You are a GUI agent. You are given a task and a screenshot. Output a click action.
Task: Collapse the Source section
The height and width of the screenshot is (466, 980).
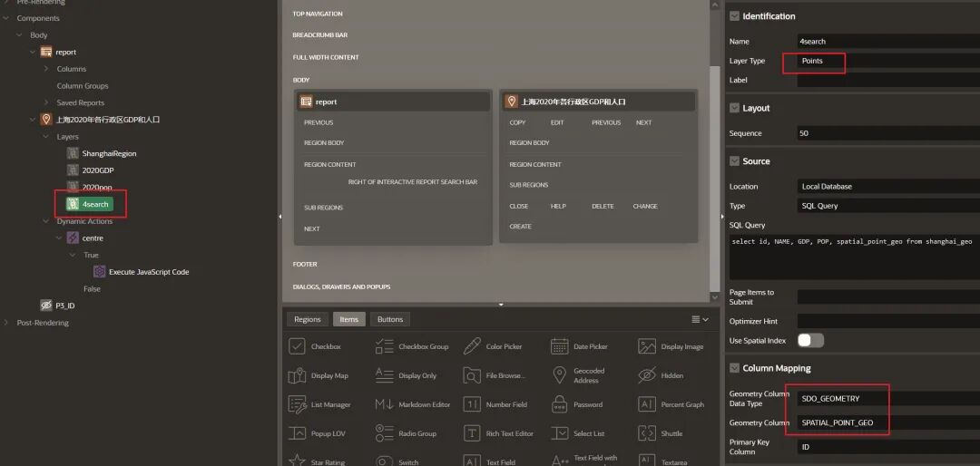pos(734,161)
